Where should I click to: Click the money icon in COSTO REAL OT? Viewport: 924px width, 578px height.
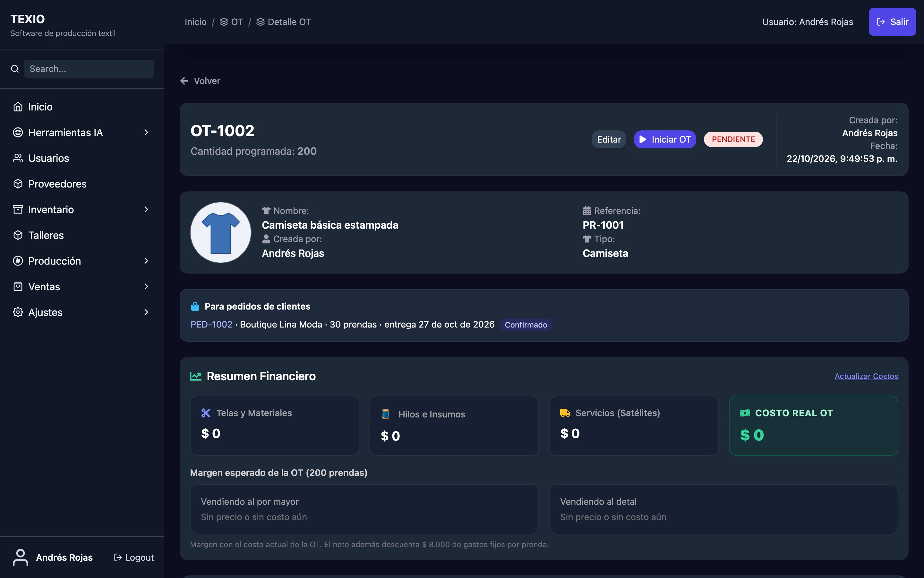tap(745, 413)
